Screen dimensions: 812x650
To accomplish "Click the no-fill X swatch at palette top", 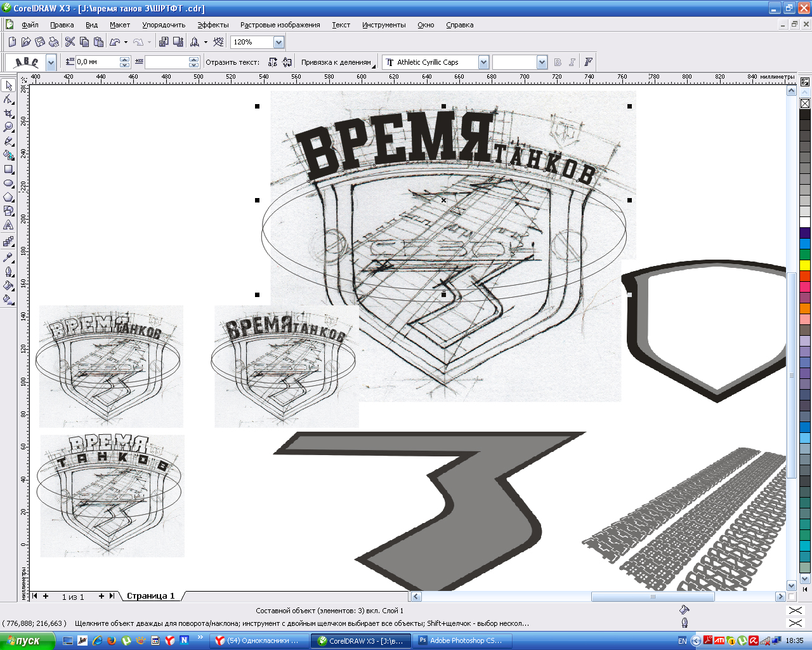I will tap(805, 103).
